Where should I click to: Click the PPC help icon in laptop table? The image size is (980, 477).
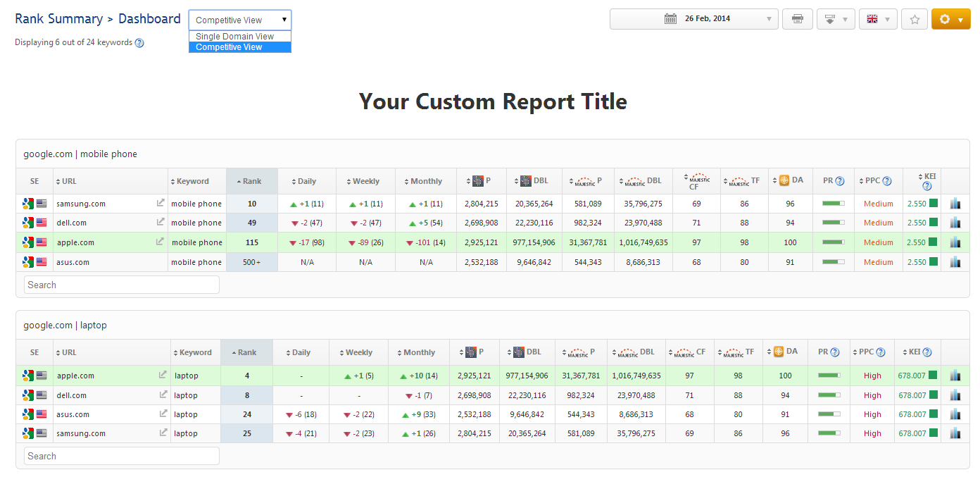coord(880,353)
